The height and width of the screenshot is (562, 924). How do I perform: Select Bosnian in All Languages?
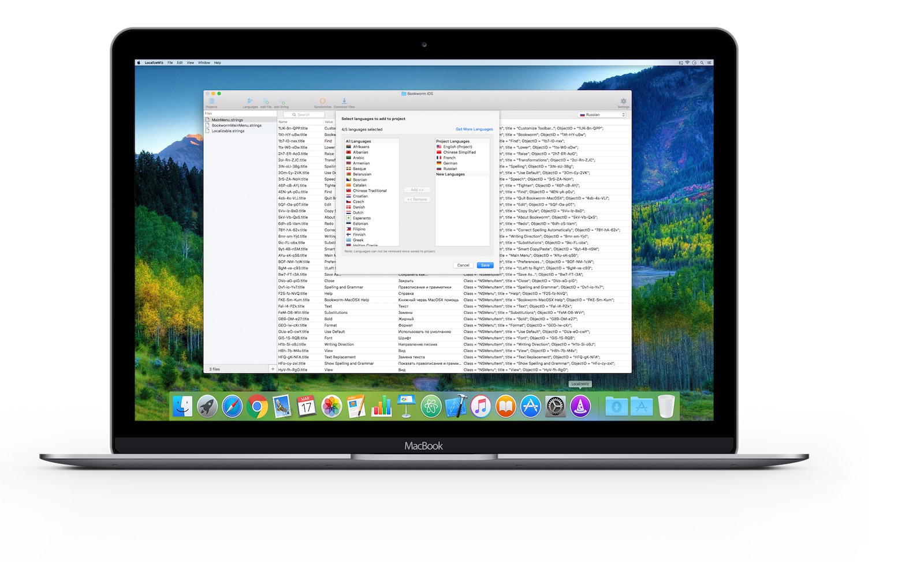click(372, 179)
